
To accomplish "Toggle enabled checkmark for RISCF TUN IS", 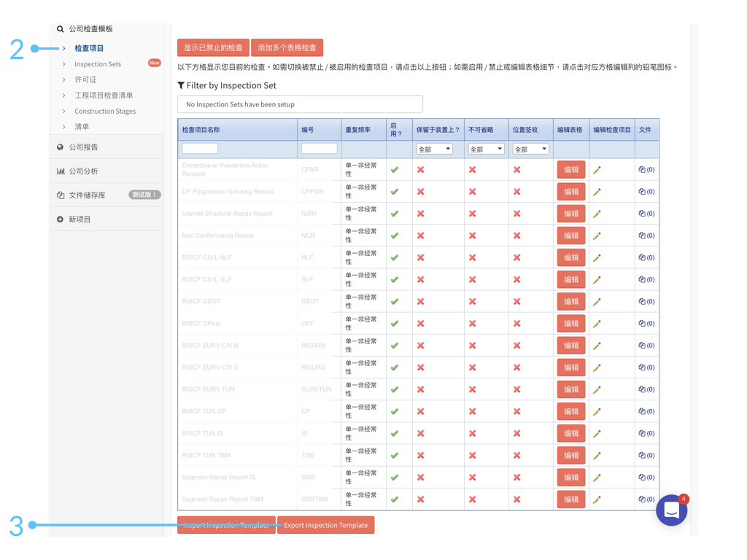I will [395, 433].
